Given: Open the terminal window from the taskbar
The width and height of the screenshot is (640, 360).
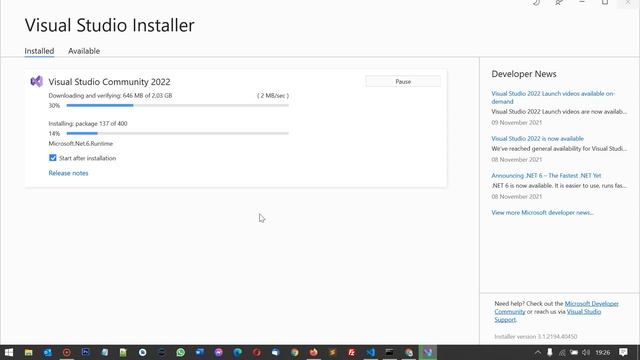Looking at the screenshot, I should pos(389,352).
